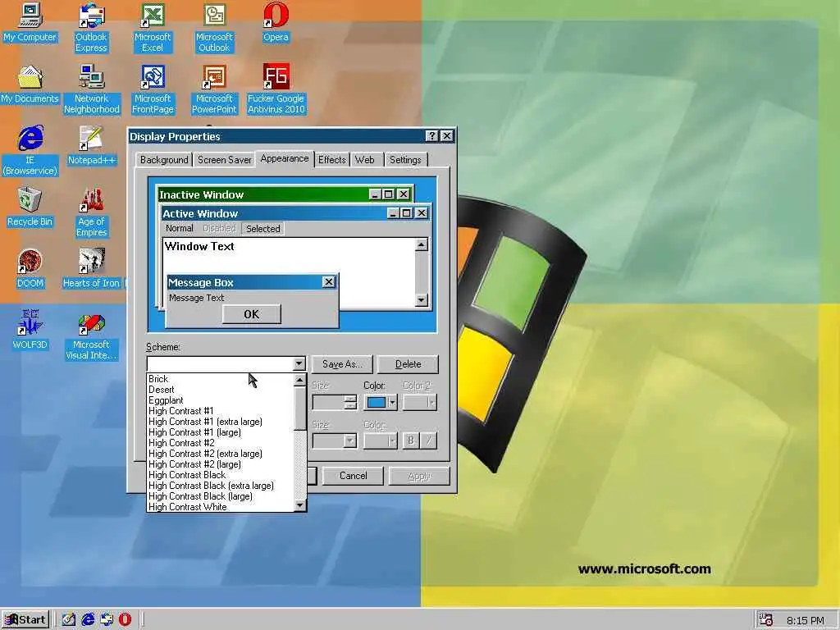This screenshot has width=840, height=630.
Task: Click the taskbar clock showing 8:15 PM
Action: coord(806,620)
